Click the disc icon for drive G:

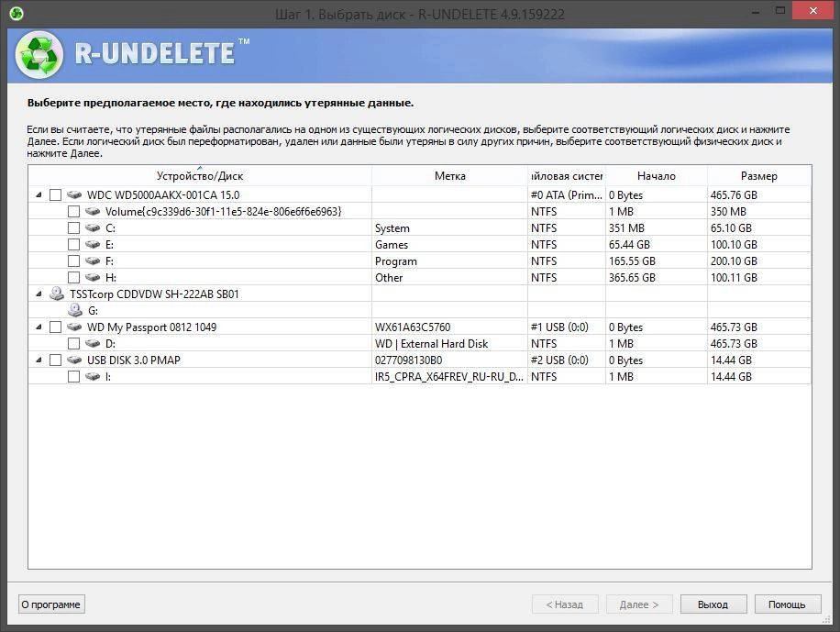click(75, 310)
